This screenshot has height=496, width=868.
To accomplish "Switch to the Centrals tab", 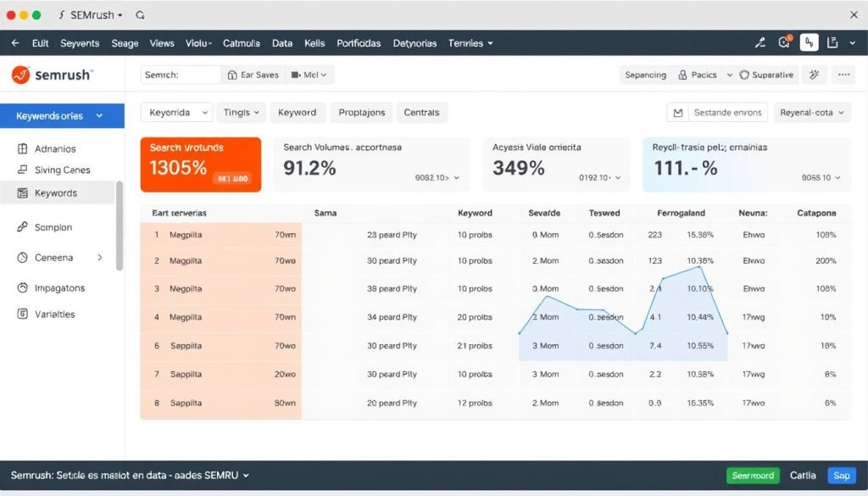I will click(x=421, y=112).
